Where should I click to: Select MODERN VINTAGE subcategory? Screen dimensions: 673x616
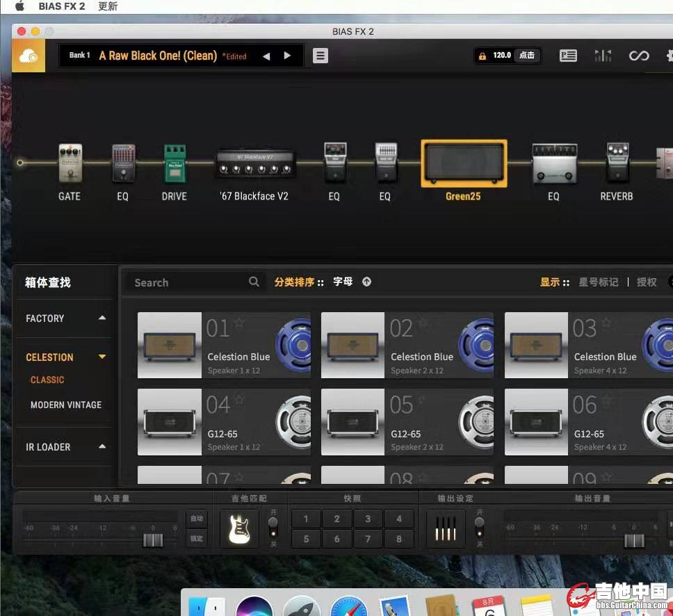[x=66, y=405]
